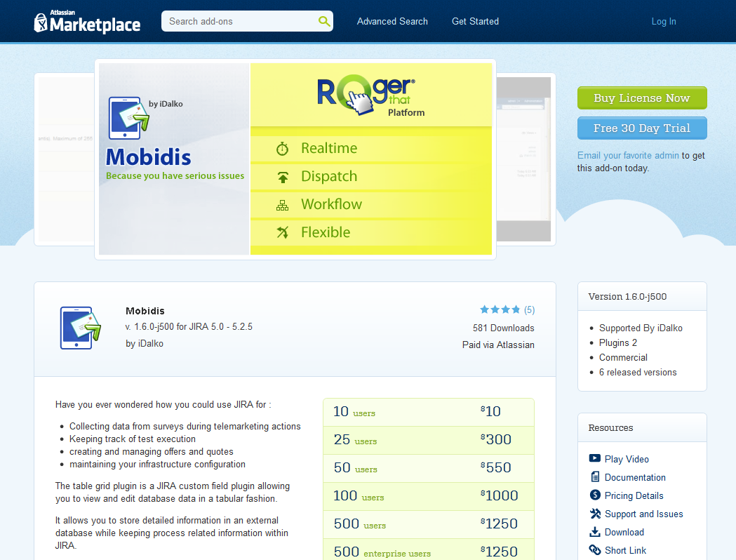Click the Support and Issues tools icon

pos(595,514)
